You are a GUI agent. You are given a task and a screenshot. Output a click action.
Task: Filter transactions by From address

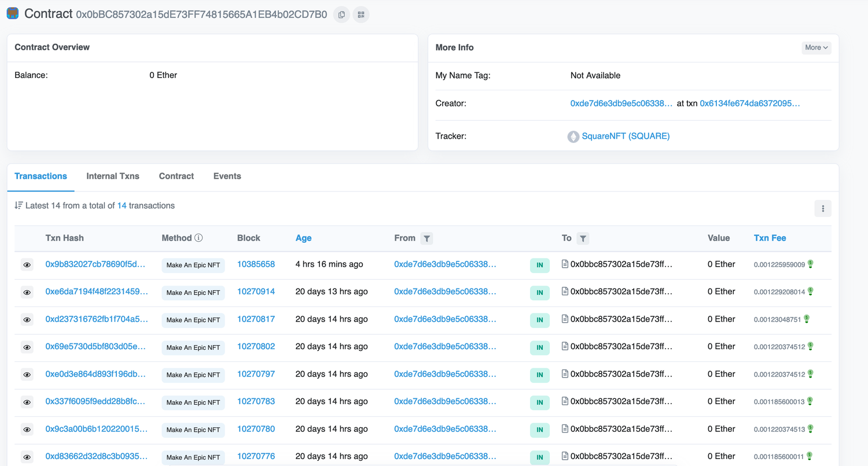426,238
